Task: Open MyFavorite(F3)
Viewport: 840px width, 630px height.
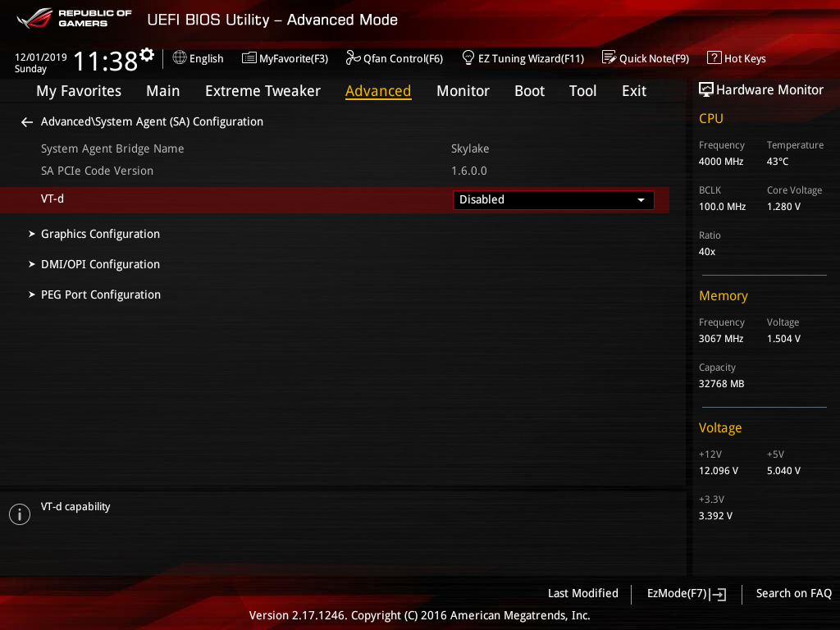Action: pos(285,58)
